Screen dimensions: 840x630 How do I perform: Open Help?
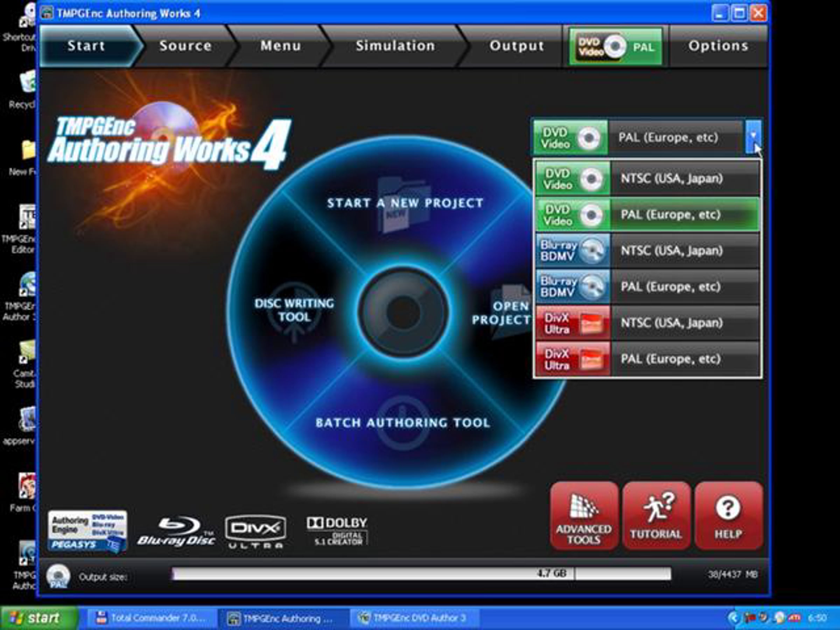coord(728,515)
